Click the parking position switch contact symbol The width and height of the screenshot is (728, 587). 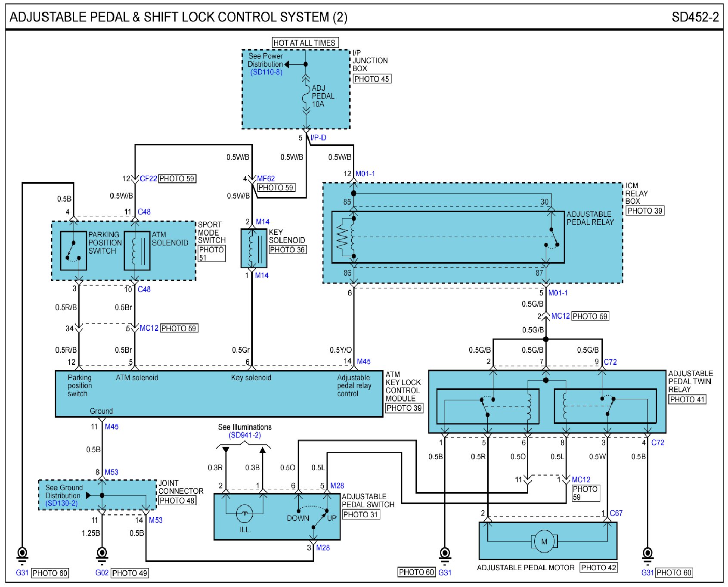73,251
